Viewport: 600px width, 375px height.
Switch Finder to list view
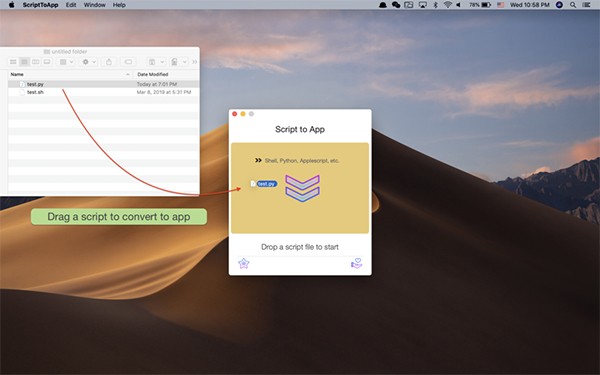(x=24, y=62)
